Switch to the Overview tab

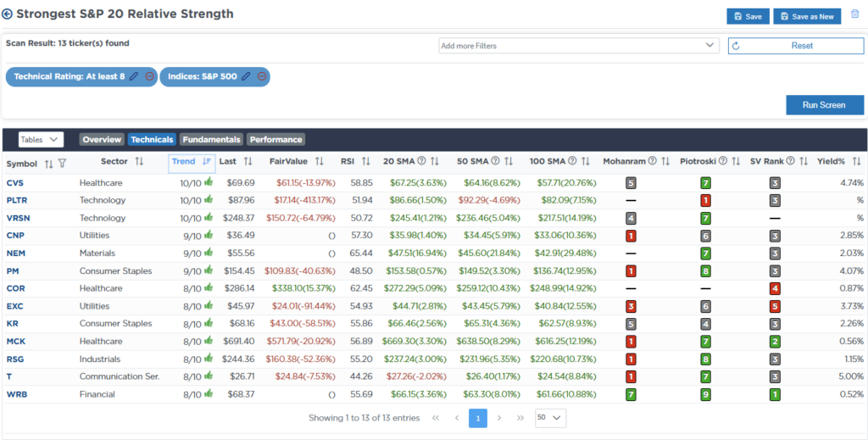pyautogui.click(x=102, y=140)
